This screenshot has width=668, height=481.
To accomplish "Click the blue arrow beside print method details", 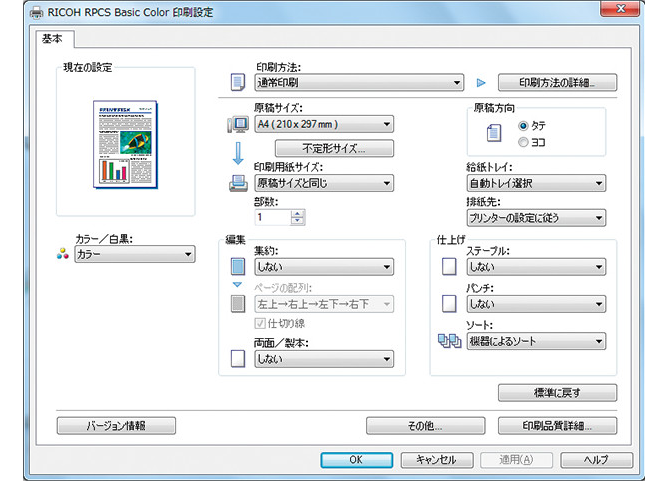I will [481, 83].
